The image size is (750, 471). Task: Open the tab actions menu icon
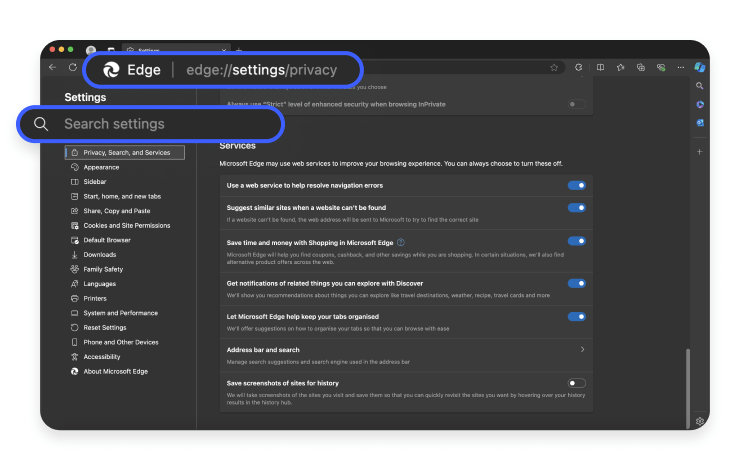[111, 50]
